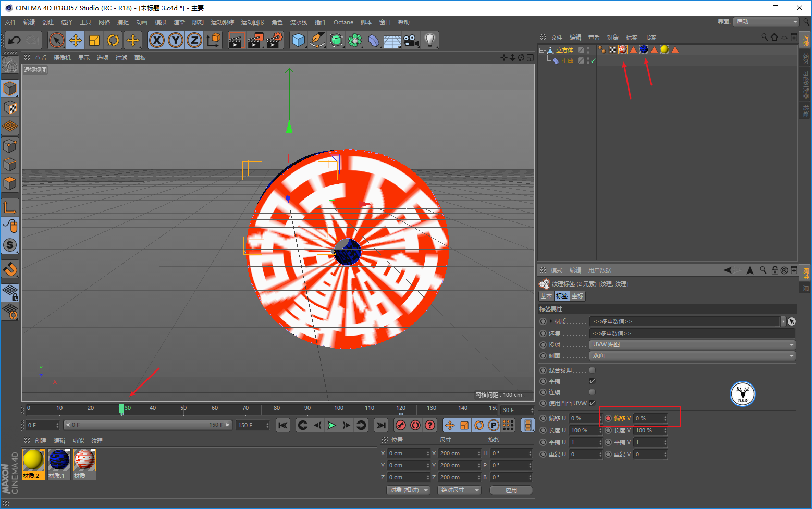Render the active view
Screen dimensions: 812x509
tap(236, 40)
